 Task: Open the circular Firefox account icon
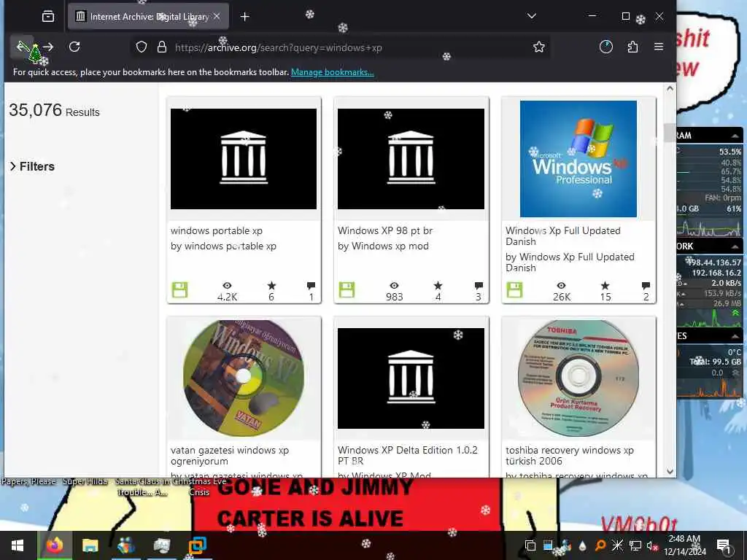pyautogui.click(x=606, y=47)
